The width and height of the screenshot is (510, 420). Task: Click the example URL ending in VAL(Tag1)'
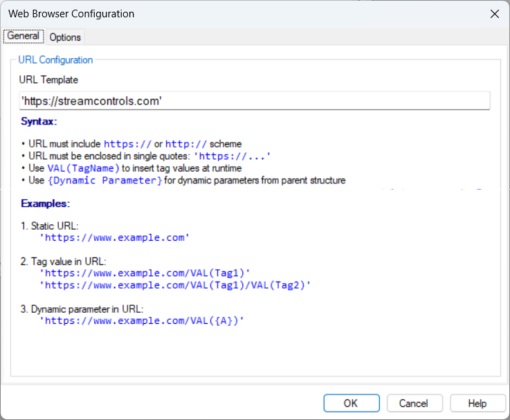145,273
